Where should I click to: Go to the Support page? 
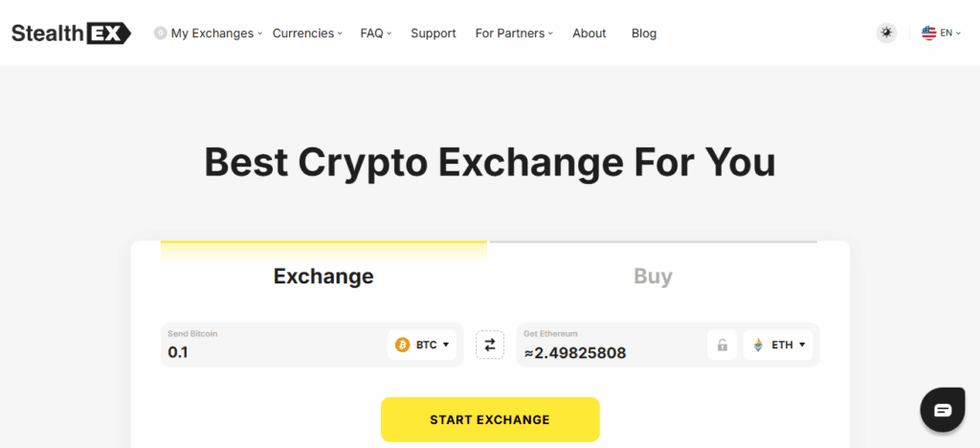click(433, 33)
